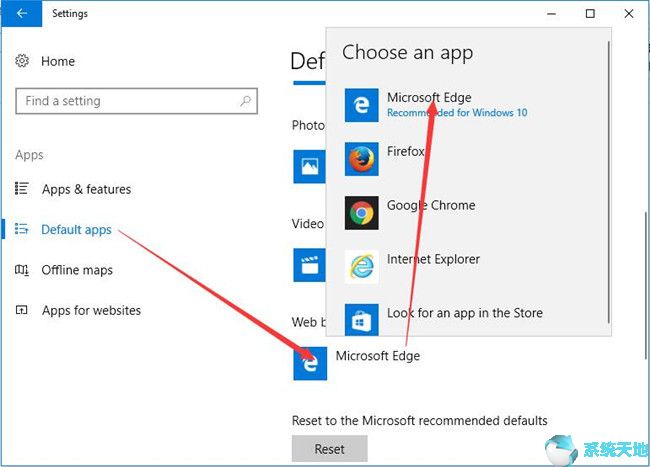Click the Web browser Edge icon tile

(x=310, y=363)
